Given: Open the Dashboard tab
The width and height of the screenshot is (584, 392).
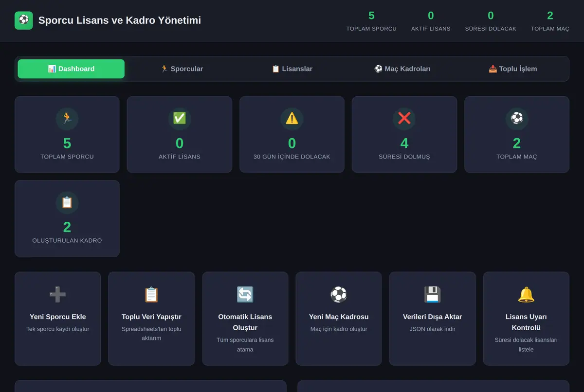Looking at the screenshot, I should coord(71,69).
